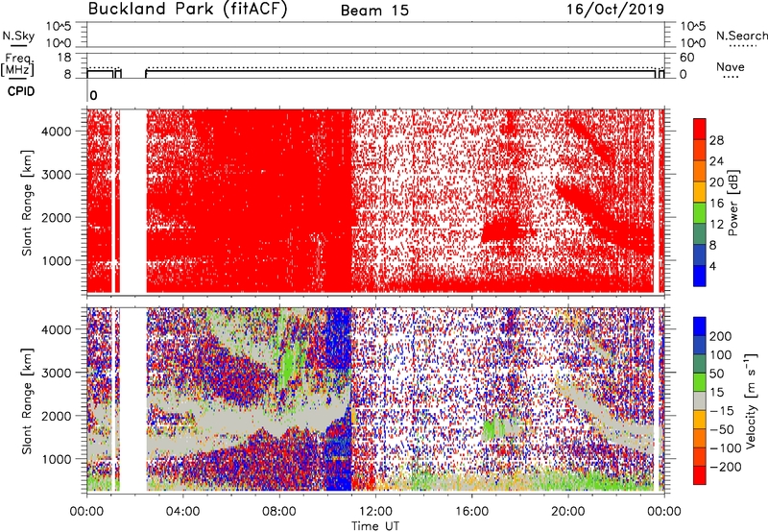Image resolution: width=768 pixels, height=532 pixels.
Task: Click the '4' tick label on Power colorbar
Action: [712, 266]
